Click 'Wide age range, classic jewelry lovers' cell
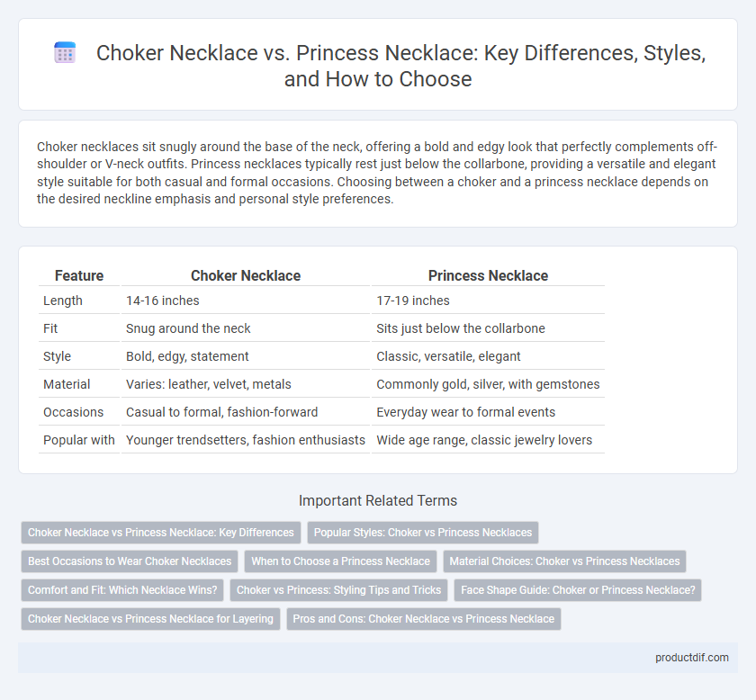756x700 pixels. click(488, 440)
